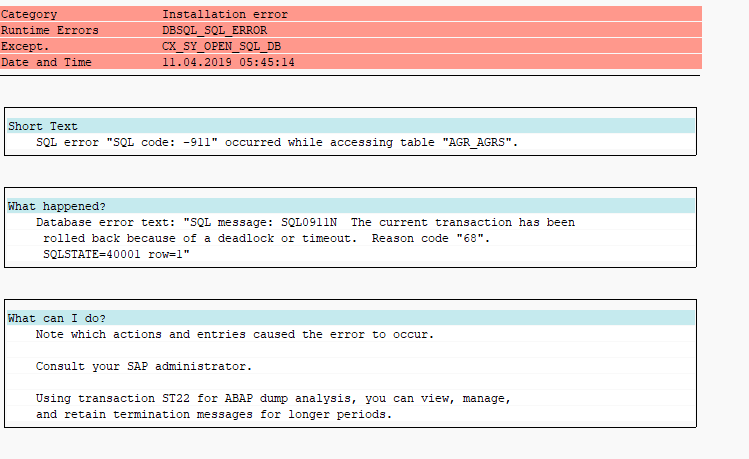749x459 pixels.
Task: Click the Note which actions and entries line
Action: click(235, 334)
